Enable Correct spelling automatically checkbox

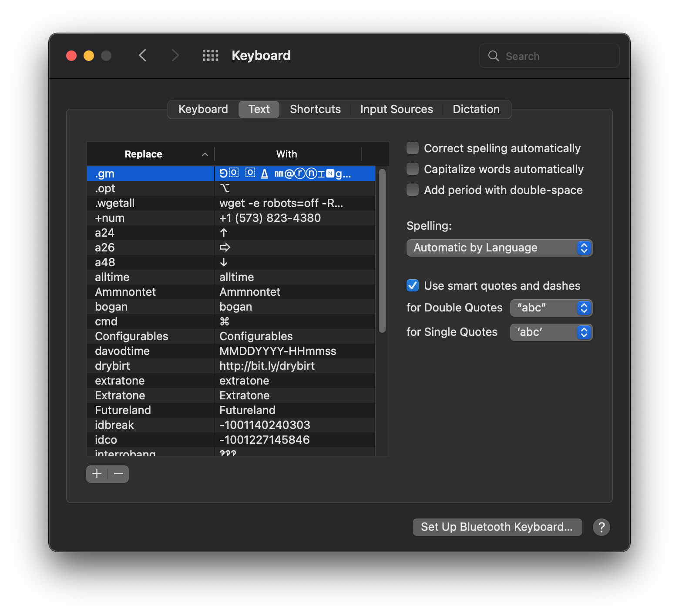click(x=413, y=148)
